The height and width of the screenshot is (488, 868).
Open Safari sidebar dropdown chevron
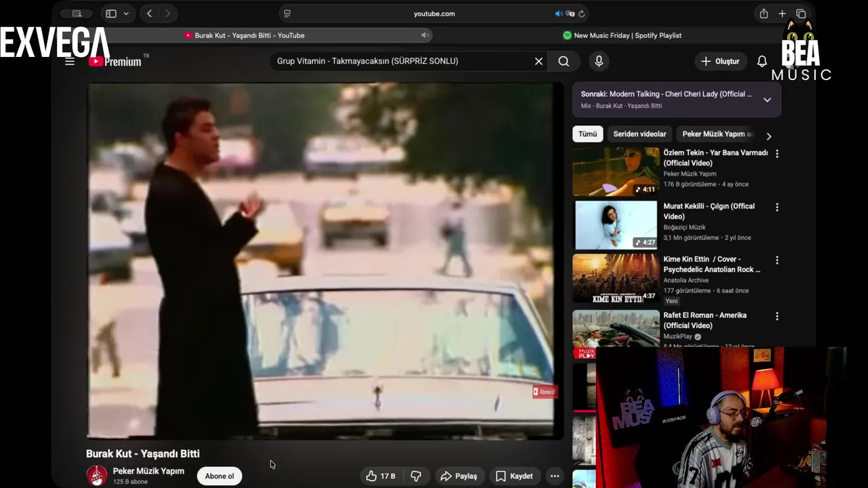[x=126, y=14]
